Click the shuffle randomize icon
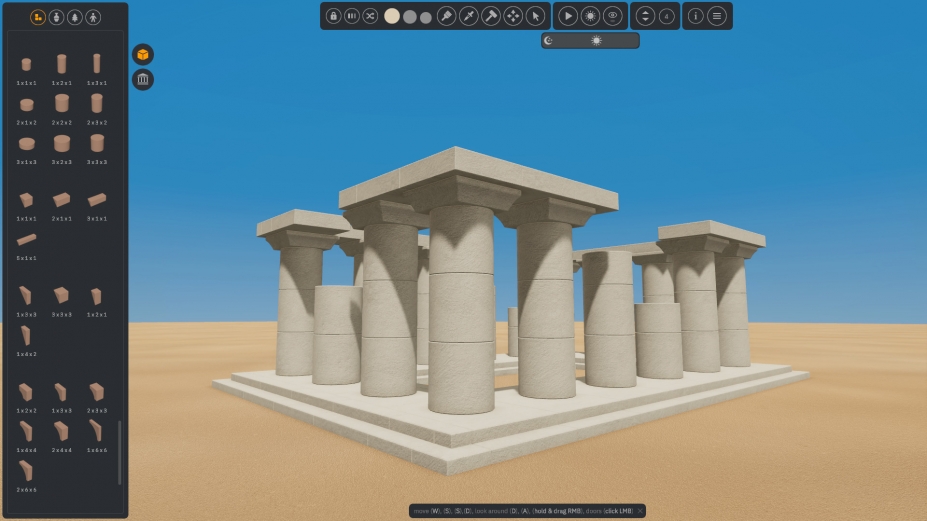927x521 pixels. [x=370, y=16]
